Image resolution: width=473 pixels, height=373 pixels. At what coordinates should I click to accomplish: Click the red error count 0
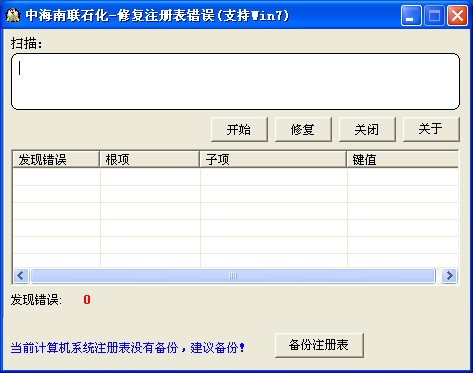pyautogui.click(x=87, y=300)
